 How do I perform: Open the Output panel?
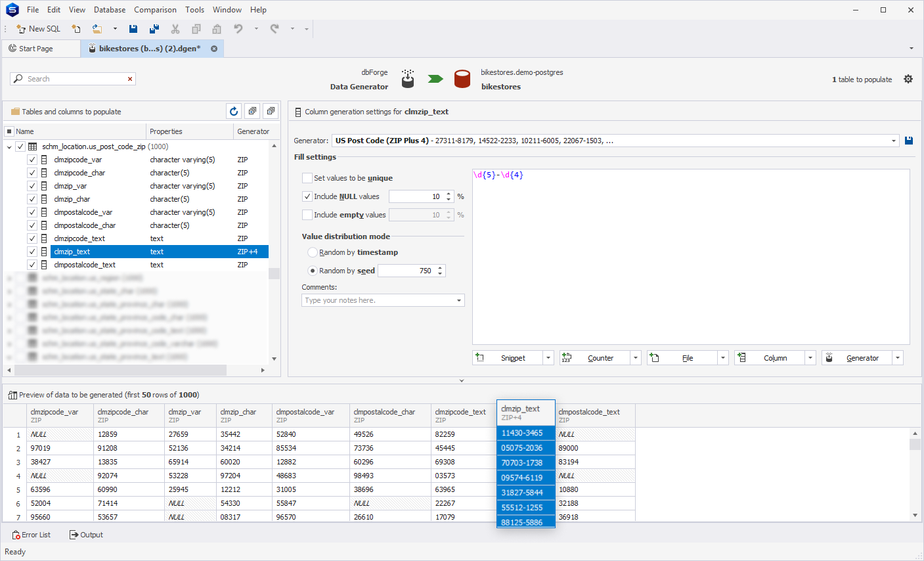point(86,535)
